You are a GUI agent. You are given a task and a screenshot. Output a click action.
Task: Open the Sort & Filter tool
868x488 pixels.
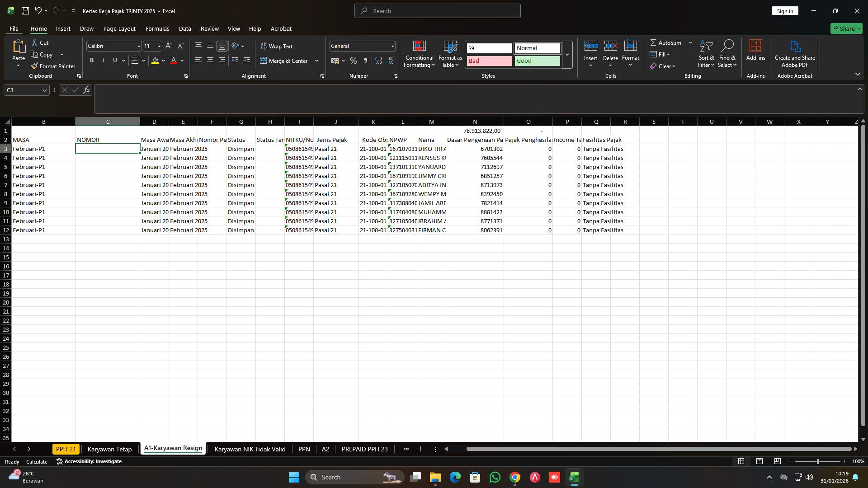click(x=706, y=53)
